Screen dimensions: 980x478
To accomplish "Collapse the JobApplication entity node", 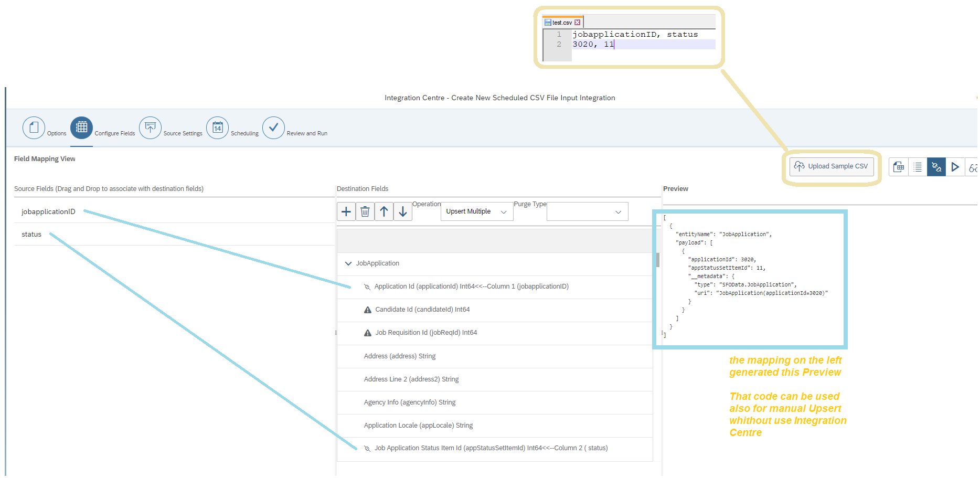I will coord(348,263).
